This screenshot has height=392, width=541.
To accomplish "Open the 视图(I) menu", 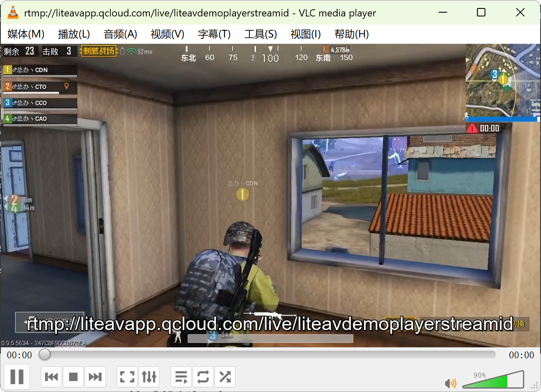I will pyautogui.click(x=305, y=35).
